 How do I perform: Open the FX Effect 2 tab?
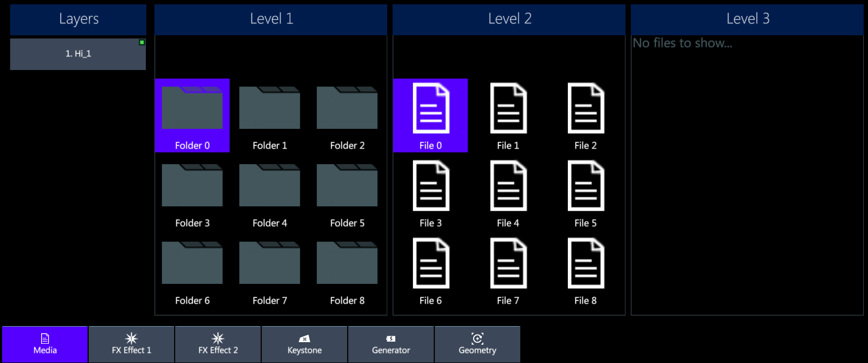pos(218,344)
